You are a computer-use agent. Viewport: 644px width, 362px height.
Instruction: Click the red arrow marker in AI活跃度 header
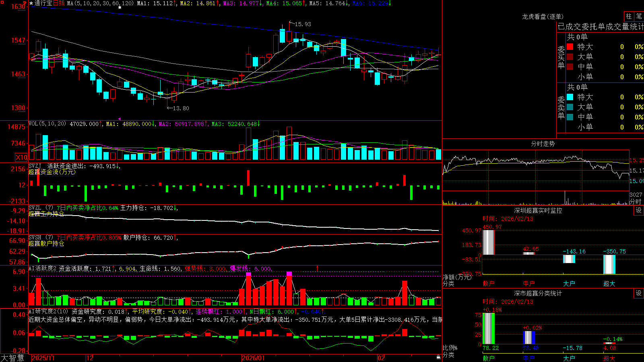[x=317, y=268]
